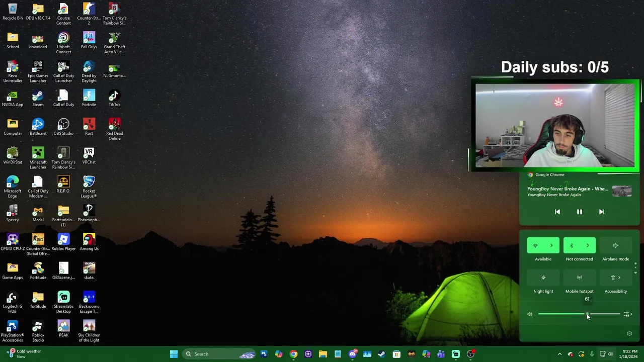Image resolution: width=644 pixels, height=362 pixels.
Task: Skip to the next track
Action: coord(602,212)
